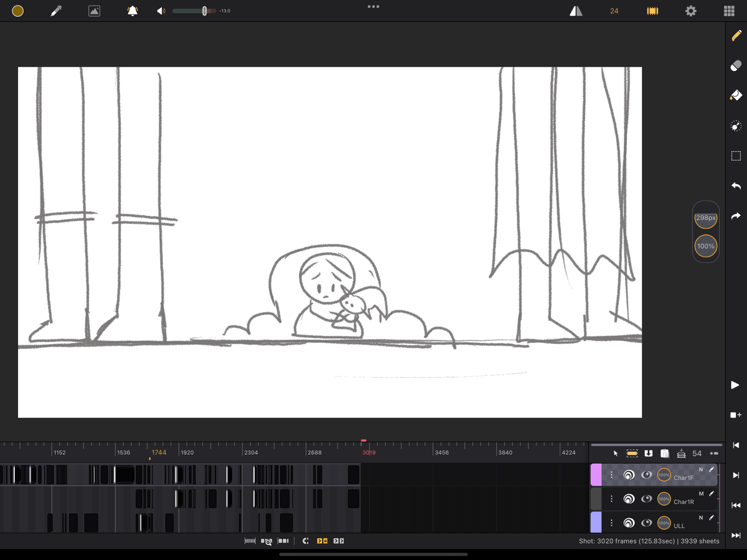
Task: Jump to the next drawing
Action: (x=736, y=475)
